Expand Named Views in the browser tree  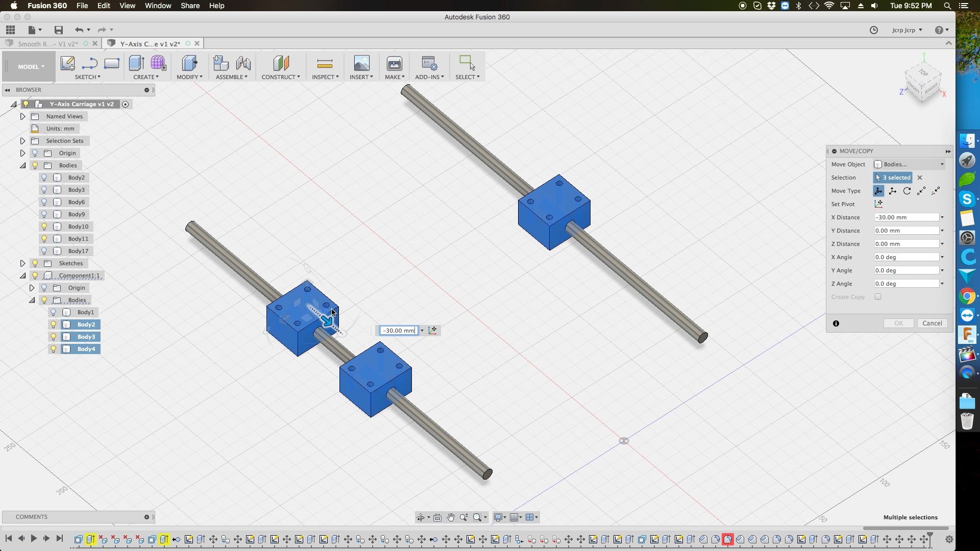pyautogui.click(x=22, y=116)
